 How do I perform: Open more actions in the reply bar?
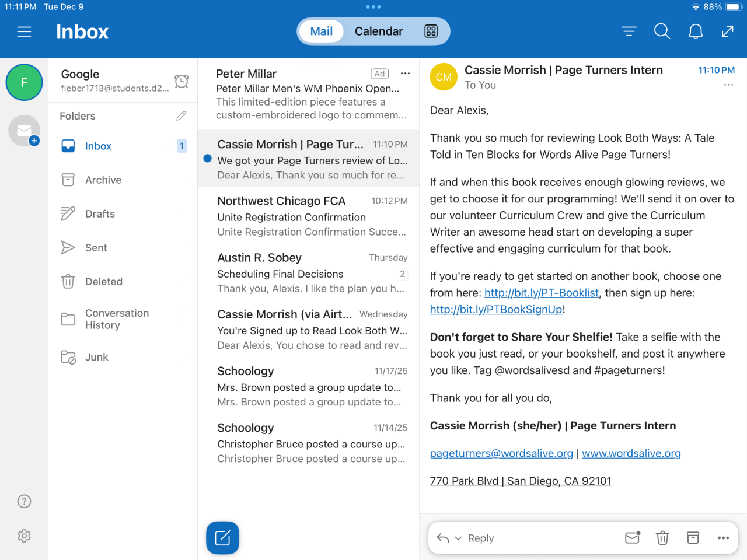pyautogui.click(x=724, y=538)
